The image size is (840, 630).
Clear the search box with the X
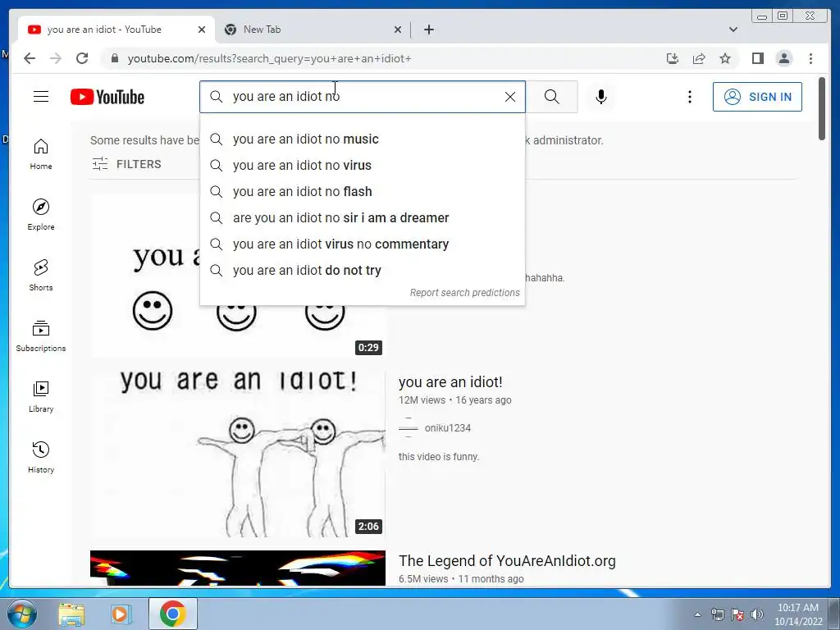pyautogui.click(x=510, y=97)
